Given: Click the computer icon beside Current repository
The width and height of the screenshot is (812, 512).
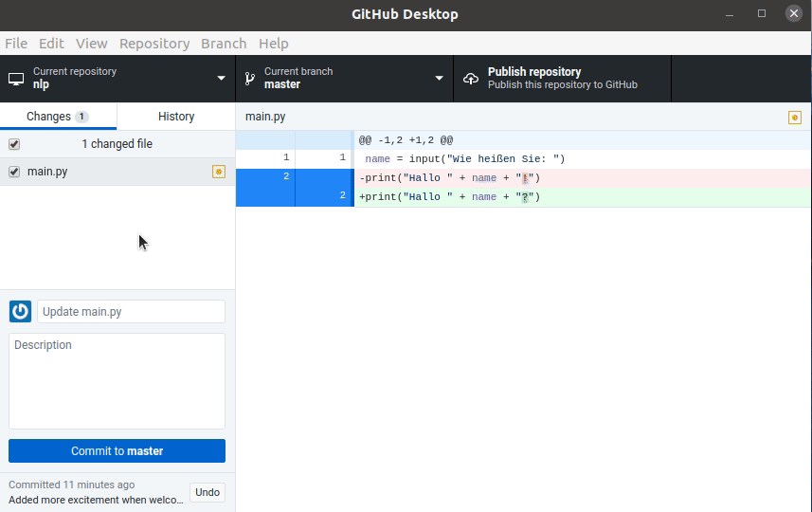Looking at the screenshot, I should 16,79.
